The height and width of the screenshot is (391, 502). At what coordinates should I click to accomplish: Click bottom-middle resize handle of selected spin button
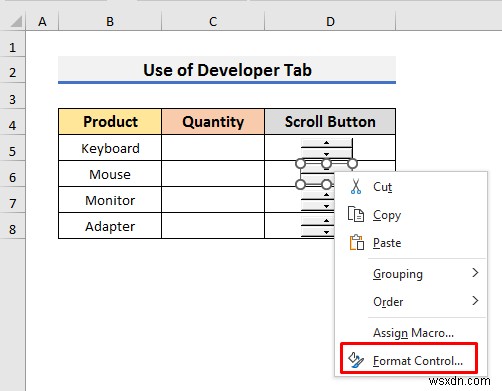point(326,184)
